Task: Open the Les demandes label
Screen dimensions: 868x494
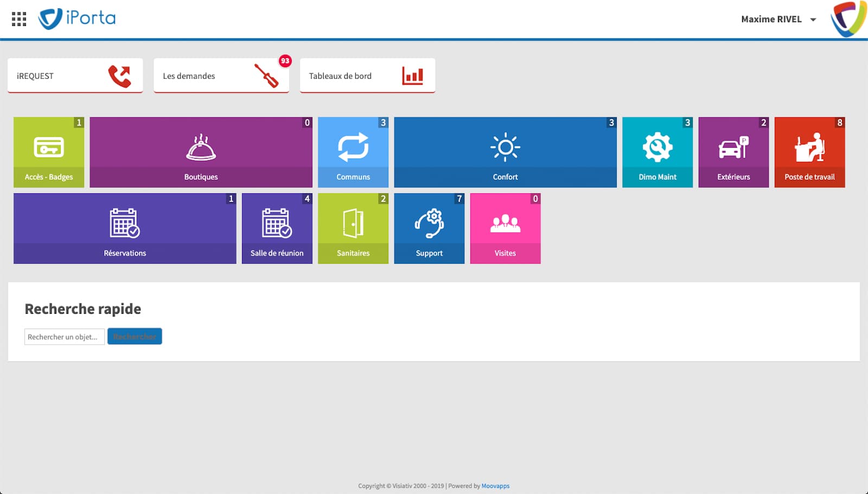Action: [x=189, y=76]
